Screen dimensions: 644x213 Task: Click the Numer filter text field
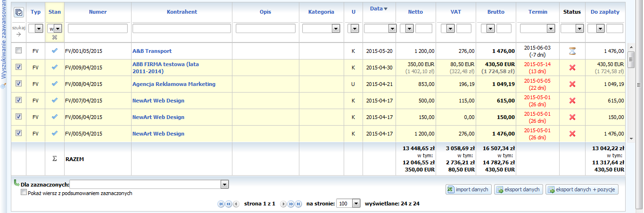(x=98, y=29)
